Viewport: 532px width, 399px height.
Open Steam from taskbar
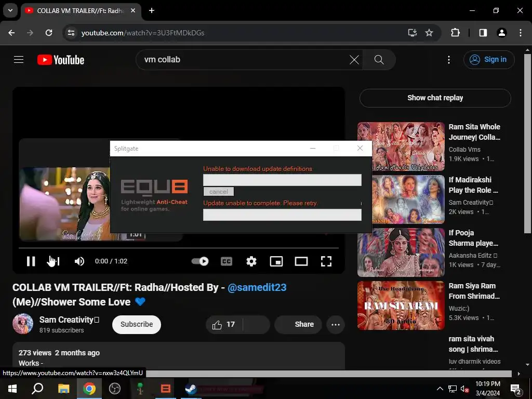click(191, 389)
